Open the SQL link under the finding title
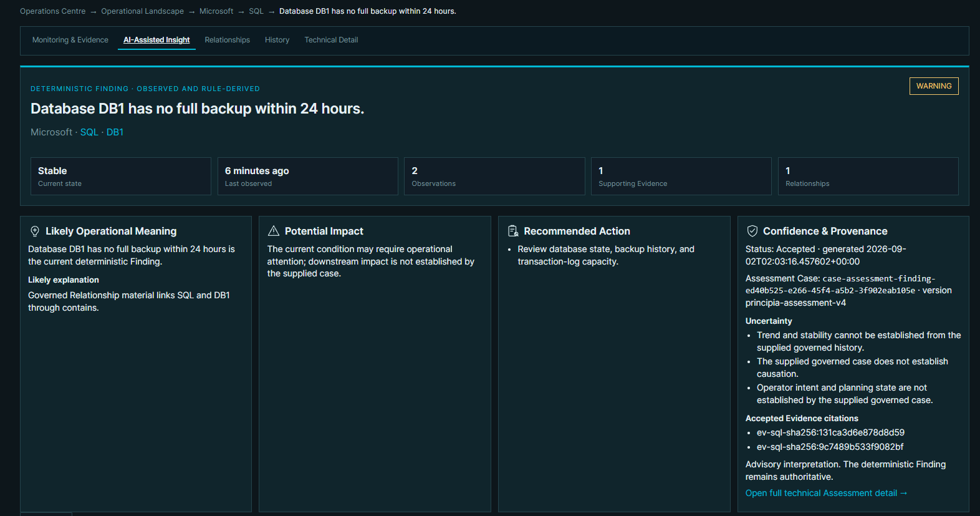This screenshot has height=516, width=980. 89,132
